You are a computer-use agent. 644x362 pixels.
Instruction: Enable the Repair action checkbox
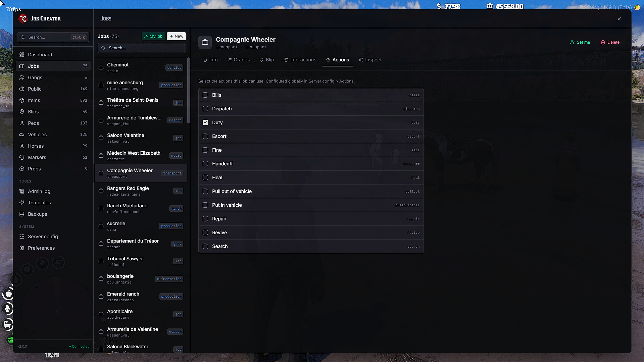[205, 219]
